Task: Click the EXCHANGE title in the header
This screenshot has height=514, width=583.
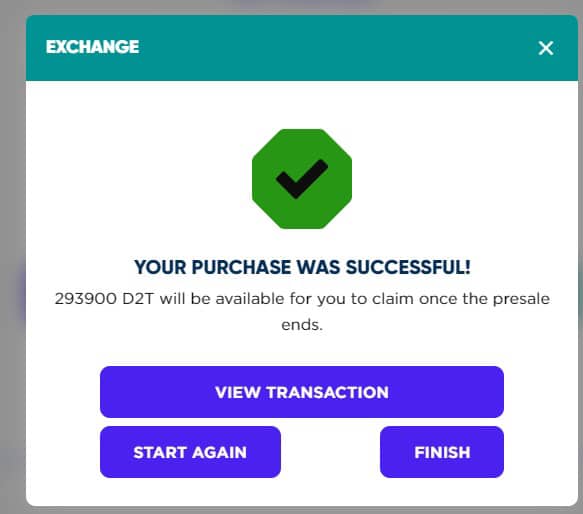Action: coord(92,47)
